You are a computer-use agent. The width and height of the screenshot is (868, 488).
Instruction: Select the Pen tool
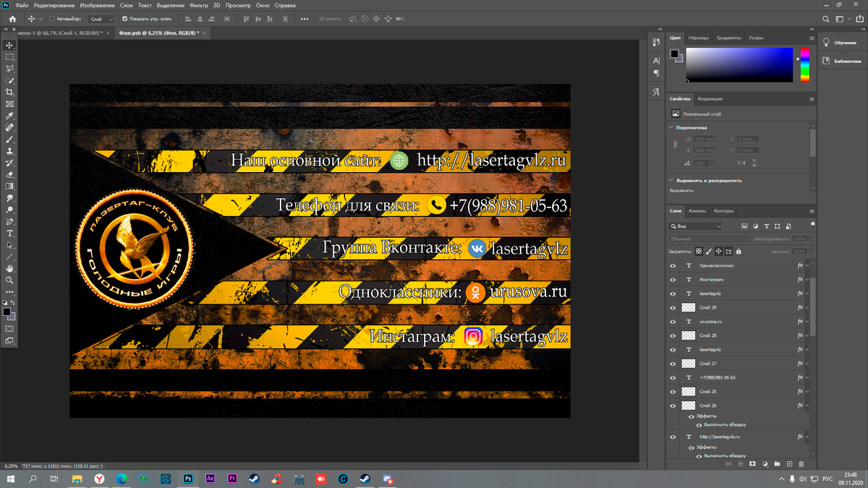(x=10, y=221)
